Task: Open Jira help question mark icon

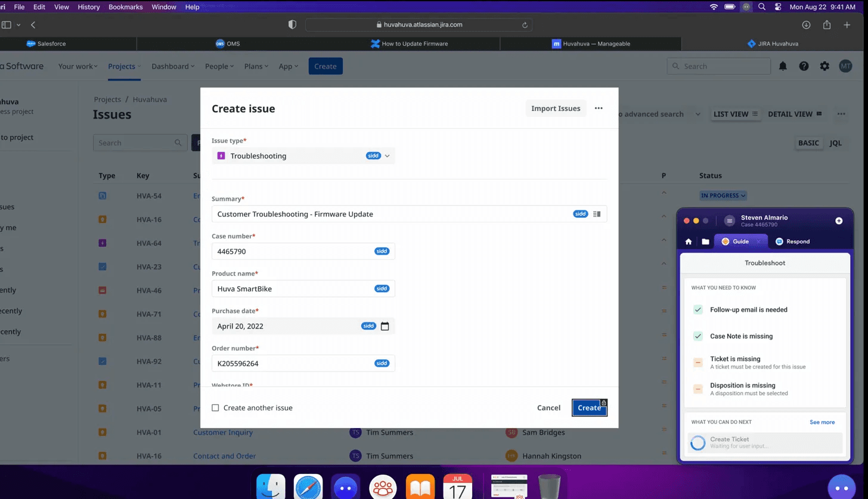Action: point(804,66)
